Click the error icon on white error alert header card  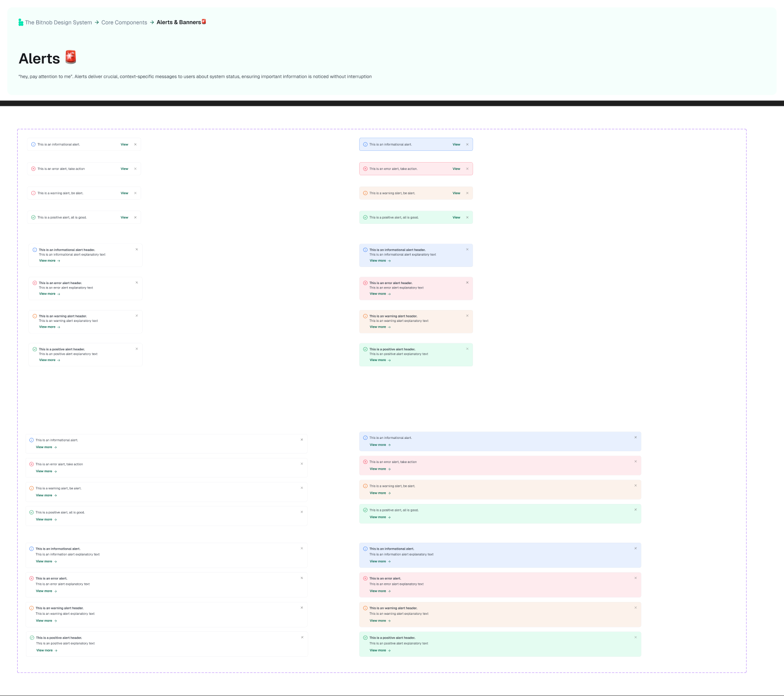point(35,283)
